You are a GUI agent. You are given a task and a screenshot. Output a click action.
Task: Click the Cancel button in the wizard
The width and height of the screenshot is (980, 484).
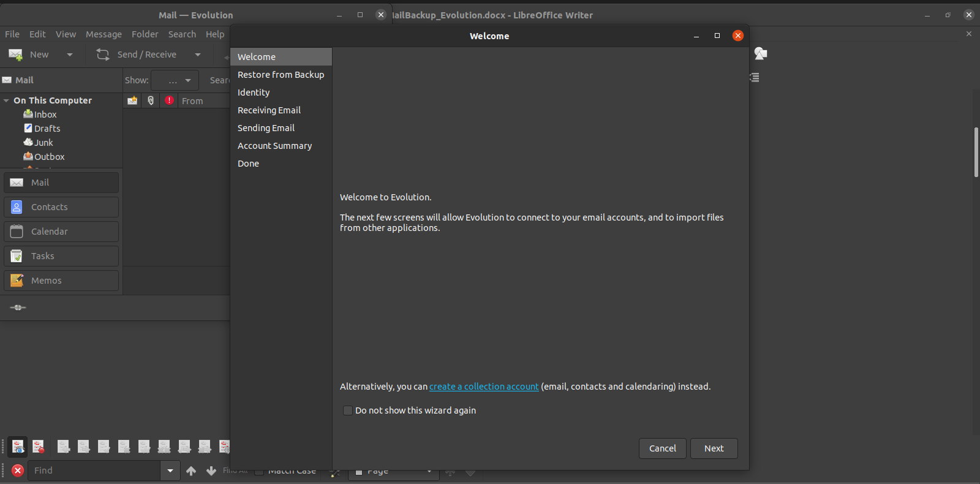coord(663,448)
